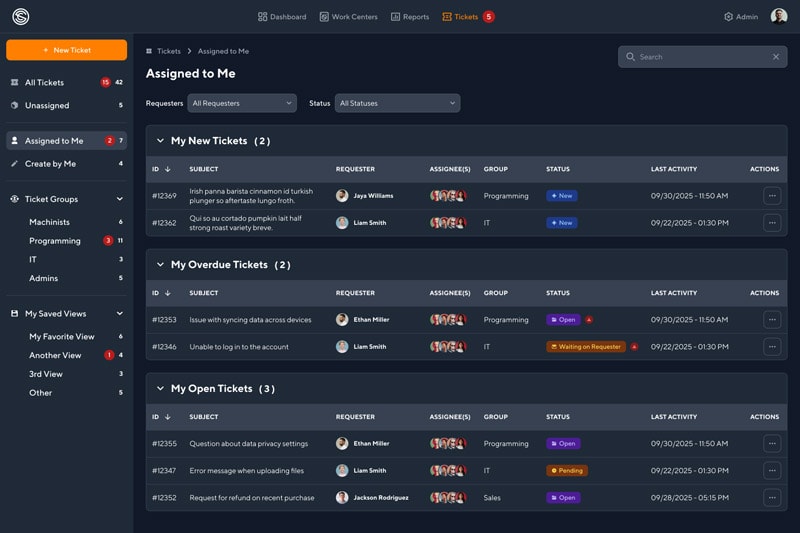The height and width of the screenshot is (533, 800).
Task: Click the overdue alert icon on ticket #12353
Action: (x=589, y=320)
